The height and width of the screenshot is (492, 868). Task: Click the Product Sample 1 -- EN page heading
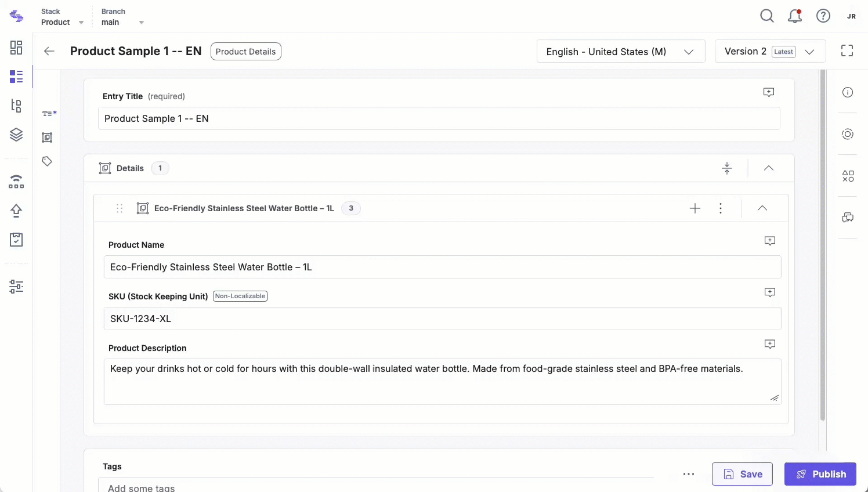click(136, 51)
